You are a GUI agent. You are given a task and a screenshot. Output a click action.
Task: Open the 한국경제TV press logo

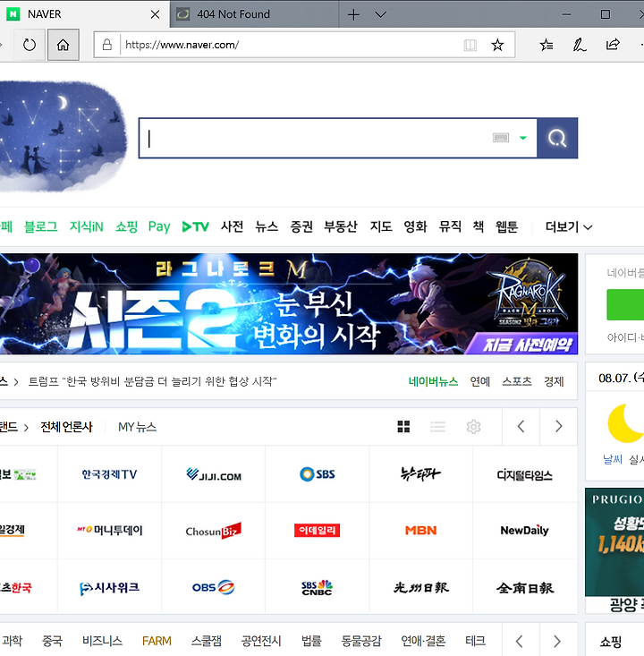[109, 474]
